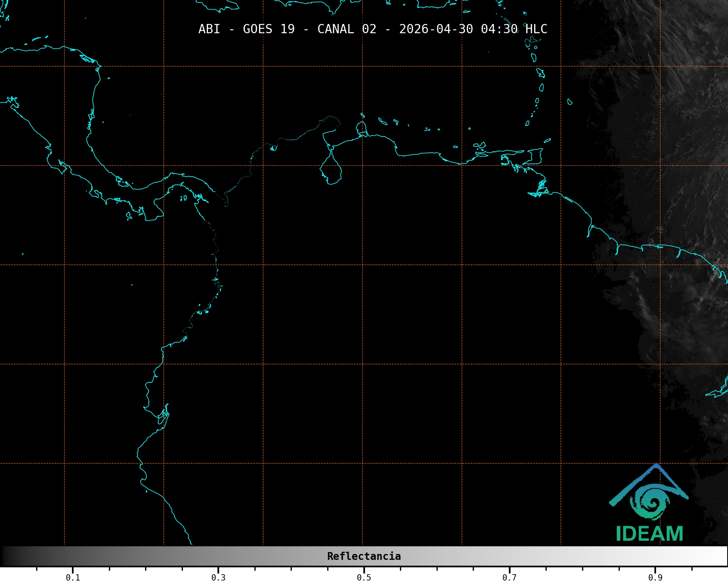728x582 pixels.
Task: Click the 2026-04-30 date in title
Action: [436, 29]
